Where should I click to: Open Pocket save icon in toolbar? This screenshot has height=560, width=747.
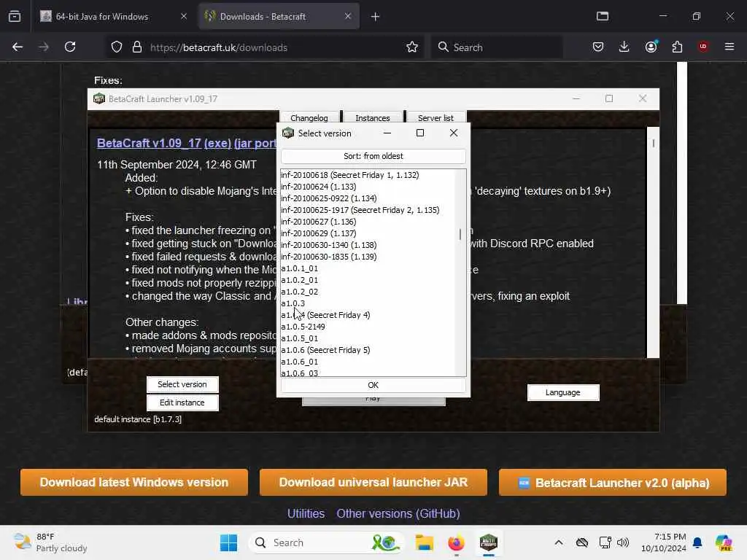click(x=598, y=47)
